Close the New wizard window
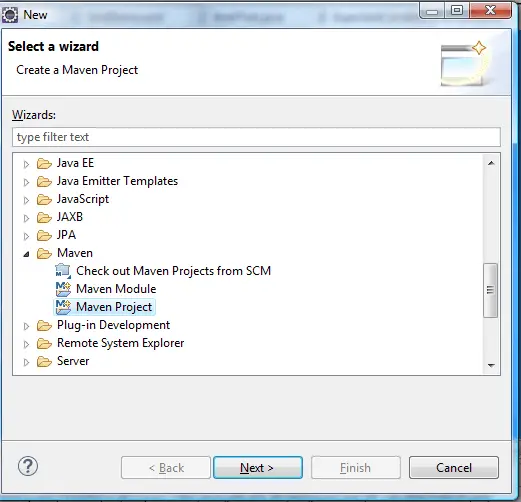The width and height of the screenshot is (521, 502). [490, 11]
